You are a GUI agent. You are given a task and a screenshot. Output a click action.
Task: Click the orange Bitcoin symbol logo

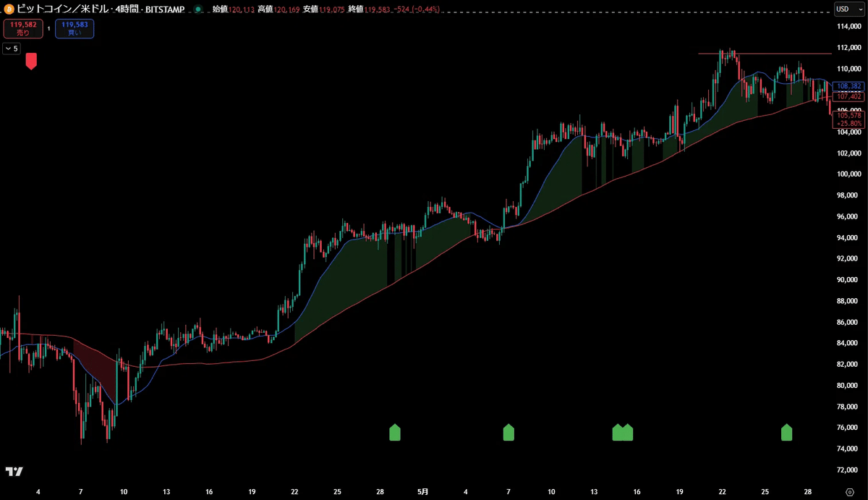click(x=9, y=9)
